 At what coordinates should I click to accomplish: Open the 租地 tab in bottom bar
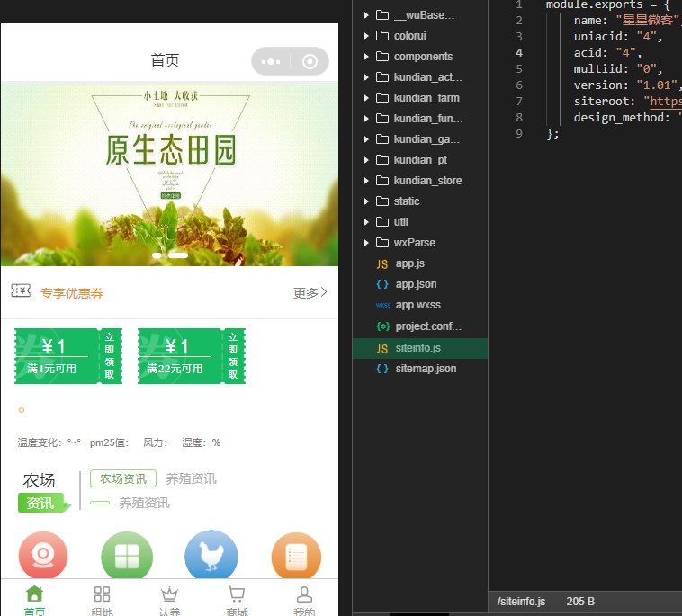click(102, 600)
